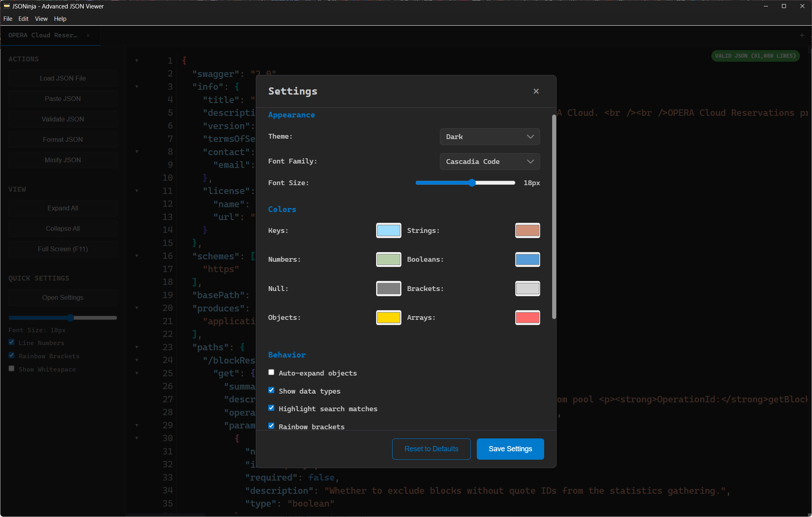Screen dimensions: 812x517
Task: Toggle Highlight search matches checkbox
Action: pyautogui.click(x=271, y=408)
